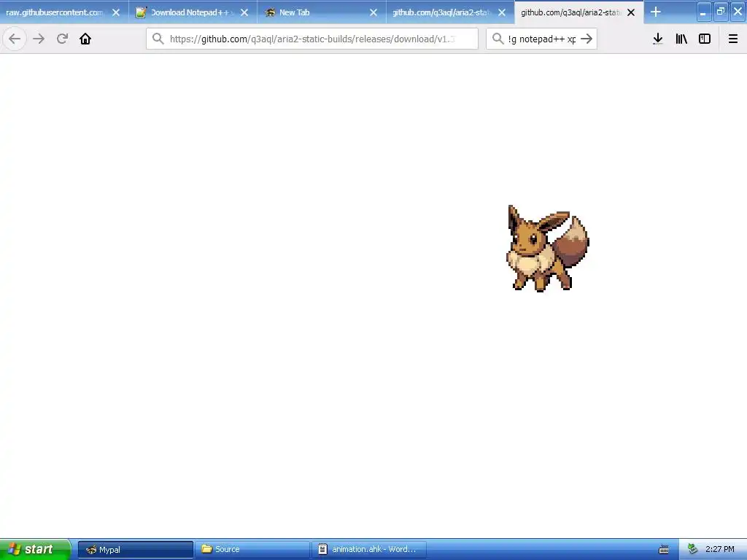Close the active github.com/q3aql tab
Viewport: 747px width, 560px height.
tap(631, 12)
